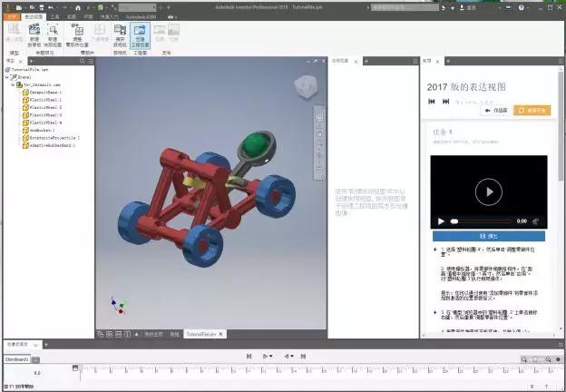Collapse the Toy_Catapult.iam assembly node
The width and height of the screenshot is (566, 392).
click(13, 84)
